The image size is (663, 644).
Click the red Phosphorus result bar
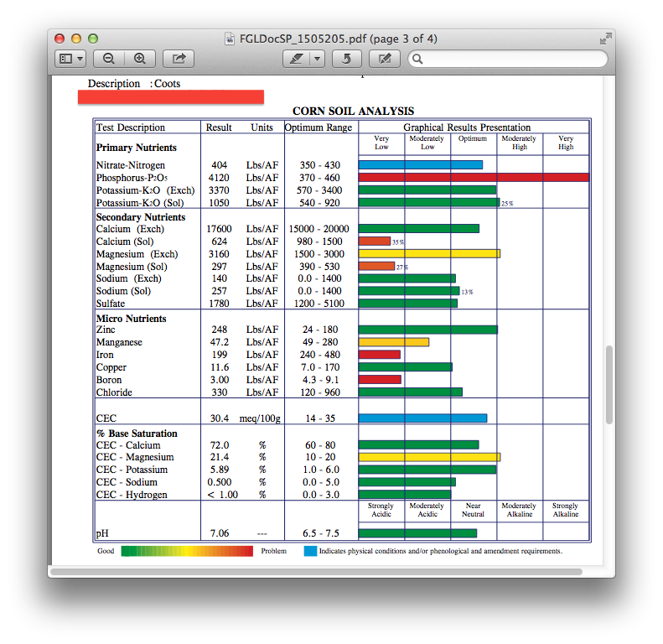coord(474,178)
